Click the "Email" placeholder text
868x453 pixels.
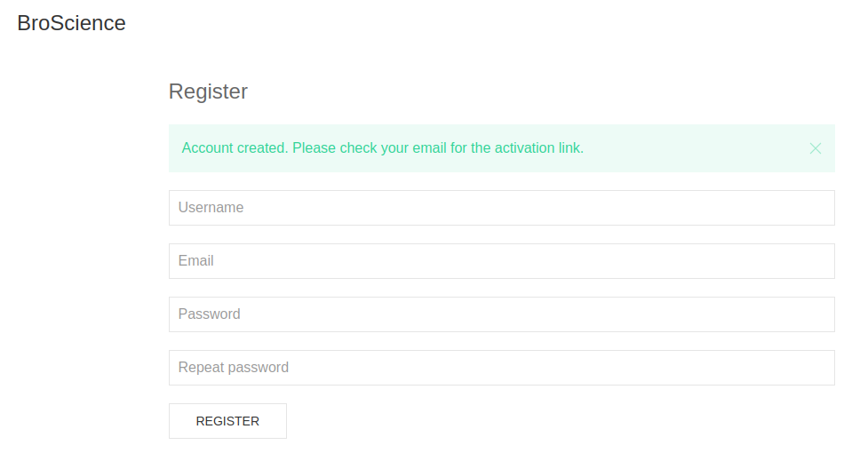tap(195, 261)
